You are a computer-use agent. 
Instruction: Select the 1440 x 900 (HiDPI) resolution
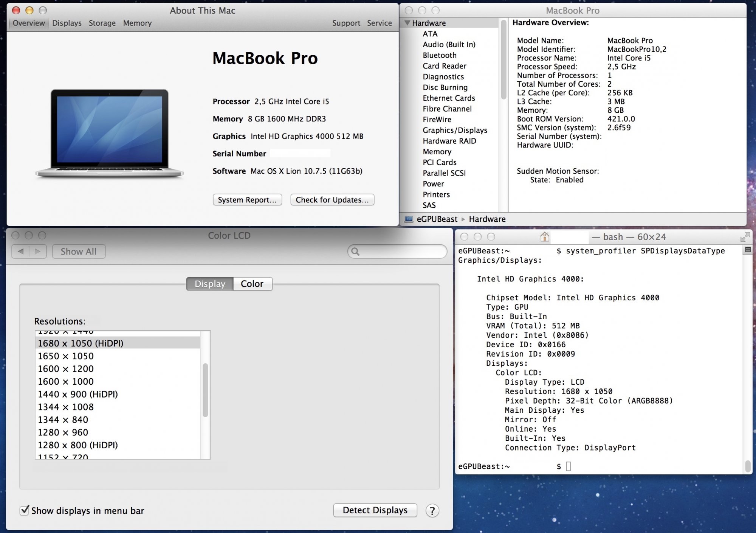(x=78, y=394)
